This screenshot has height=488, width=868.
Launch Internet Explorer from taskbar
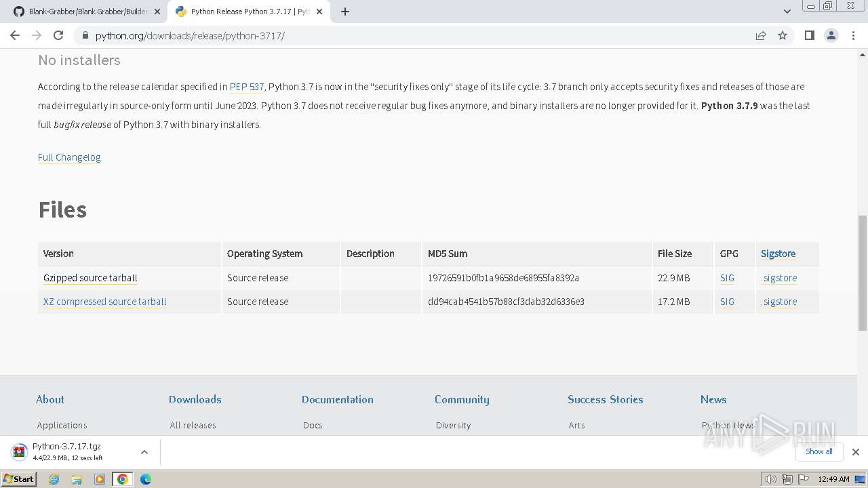[x=54, y=479]
